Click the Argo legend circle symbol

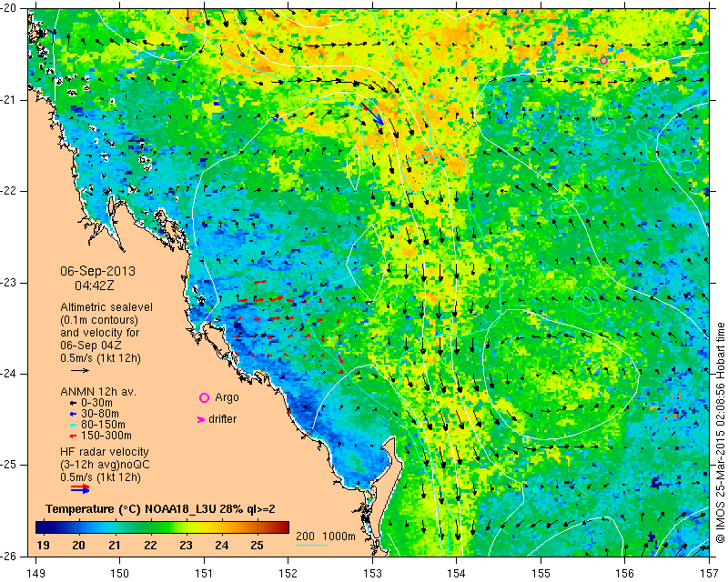204,397
